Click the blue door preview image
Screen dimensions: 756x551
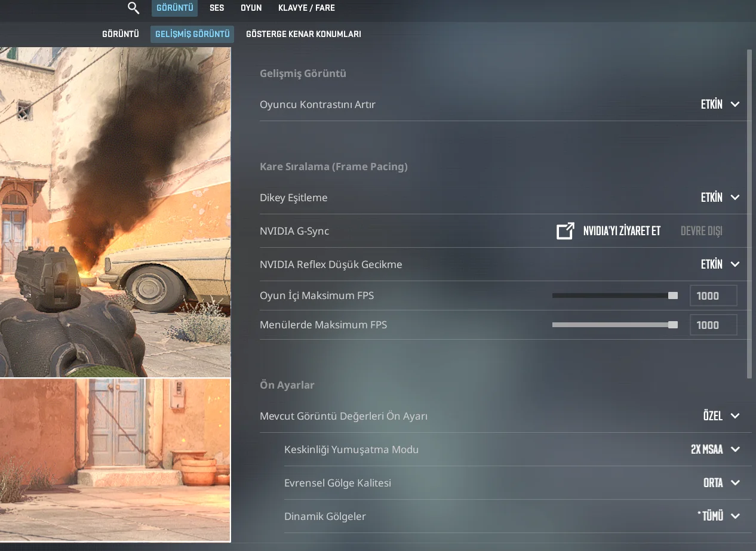(115, 460)
